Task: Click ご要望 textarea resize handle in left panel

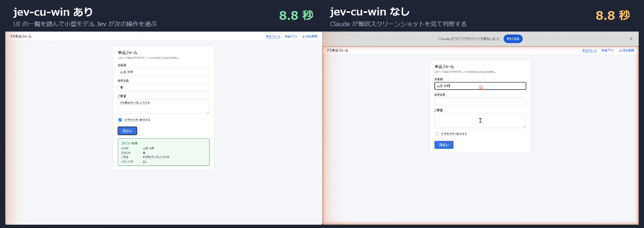Action: [x=207, y=112]
